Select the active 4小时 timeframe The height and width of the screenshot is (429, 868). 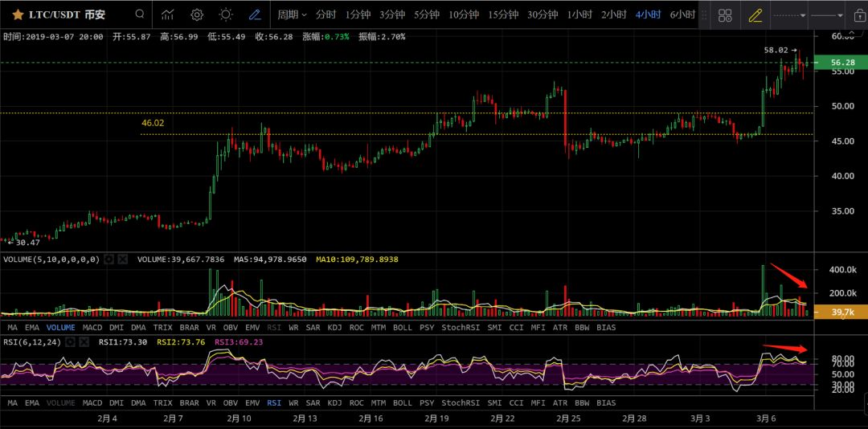pyautogui.click(x=649, y=15)
